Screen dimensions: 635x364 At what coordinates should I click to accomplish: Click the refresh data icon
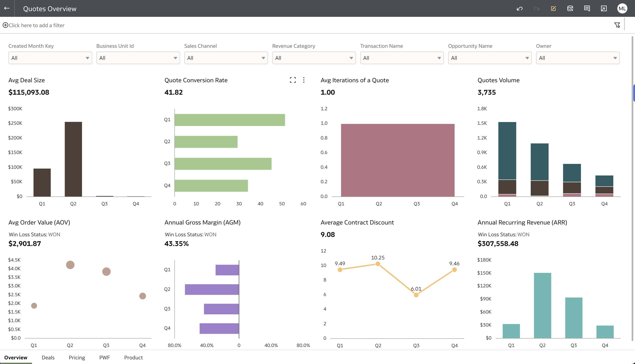tap(570, 9)
